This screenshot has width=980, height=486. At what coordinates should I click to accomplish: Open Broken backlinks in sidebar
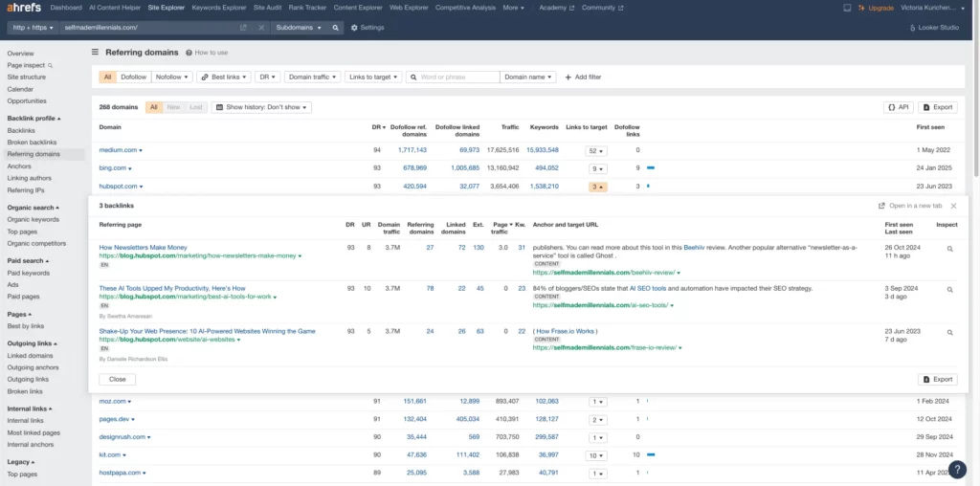click(x=32, y=143)
